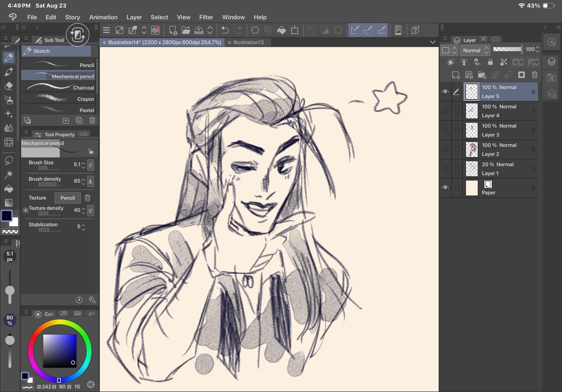Click the Save document icon
562x392 pixels.
[199, 30]
